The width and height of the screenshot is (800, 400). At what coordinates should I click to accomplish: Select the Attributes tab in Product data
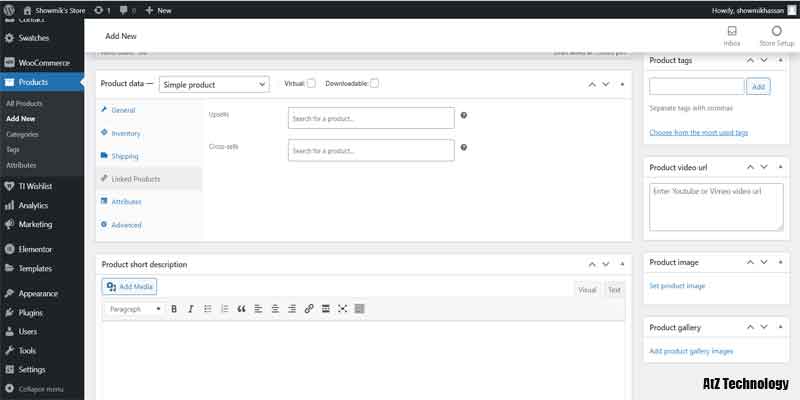pos(126,201)
